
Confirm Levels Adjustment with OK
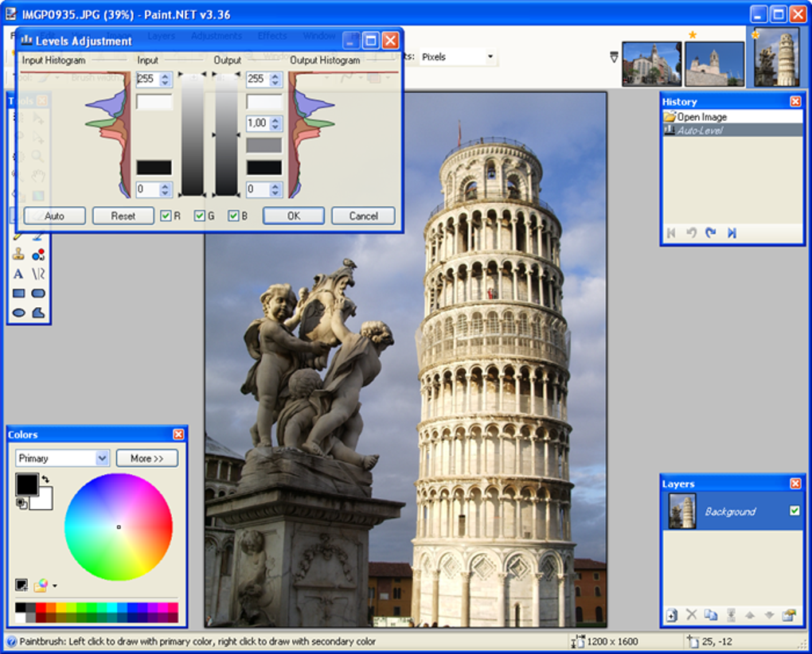[294, 216]
